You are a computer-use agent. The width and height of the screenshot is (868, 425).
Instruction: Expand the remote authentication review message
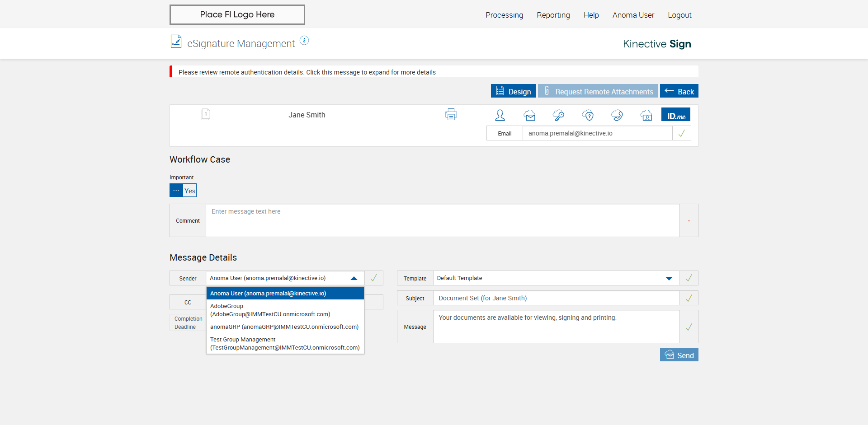307,72
